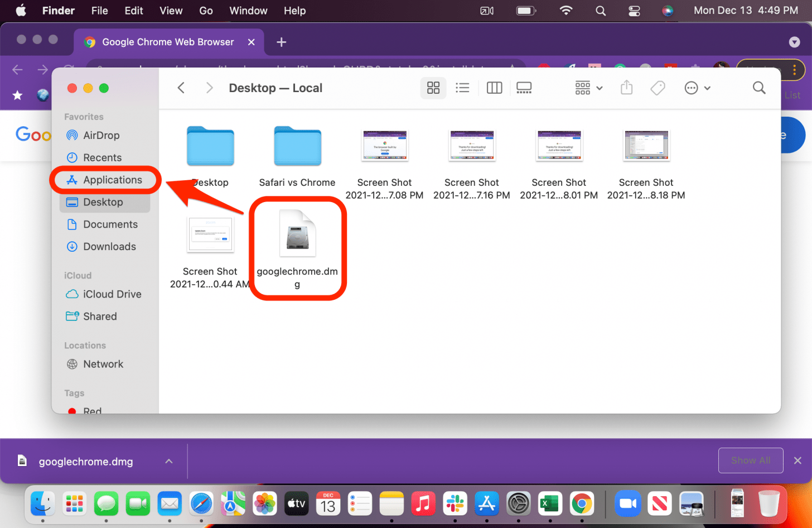Open the Go menu in the menu bar

tap(205, 10)
